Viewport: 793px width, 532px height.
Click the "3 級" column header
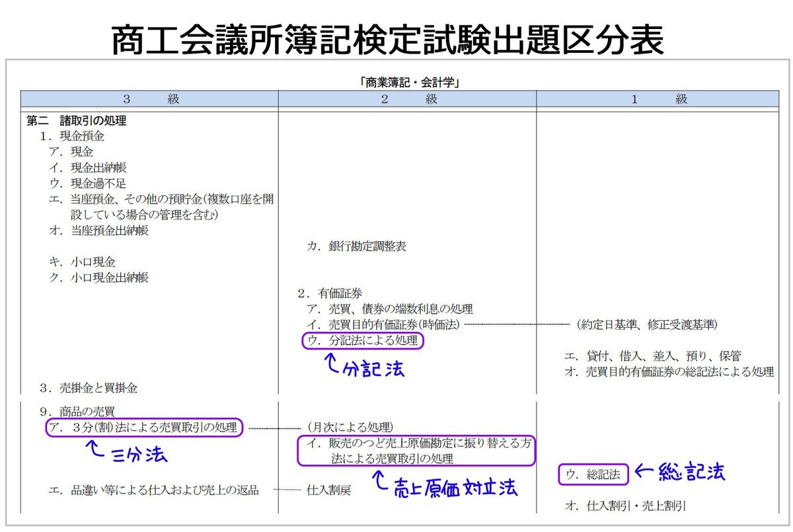(149, 99)
